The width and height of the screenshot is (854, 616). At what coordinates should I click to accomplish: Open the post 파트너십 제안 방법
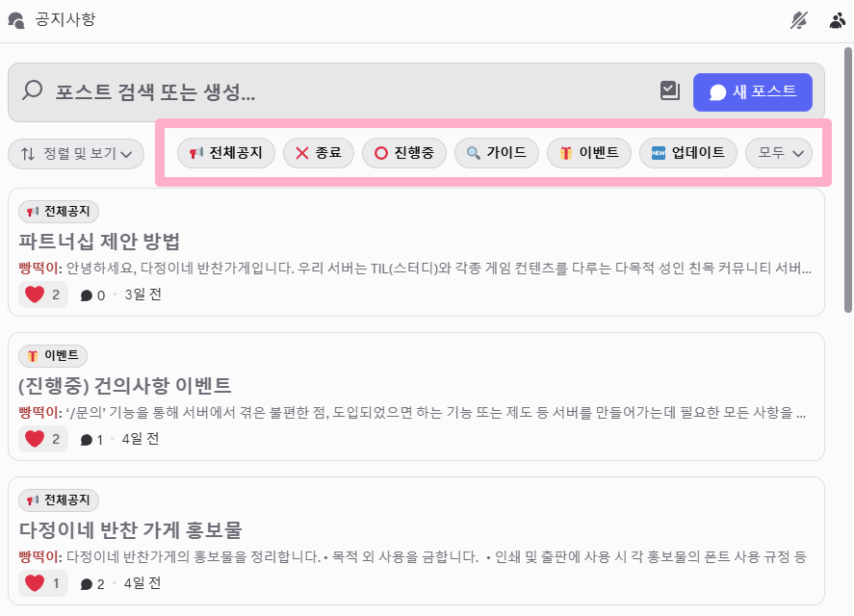99,242
